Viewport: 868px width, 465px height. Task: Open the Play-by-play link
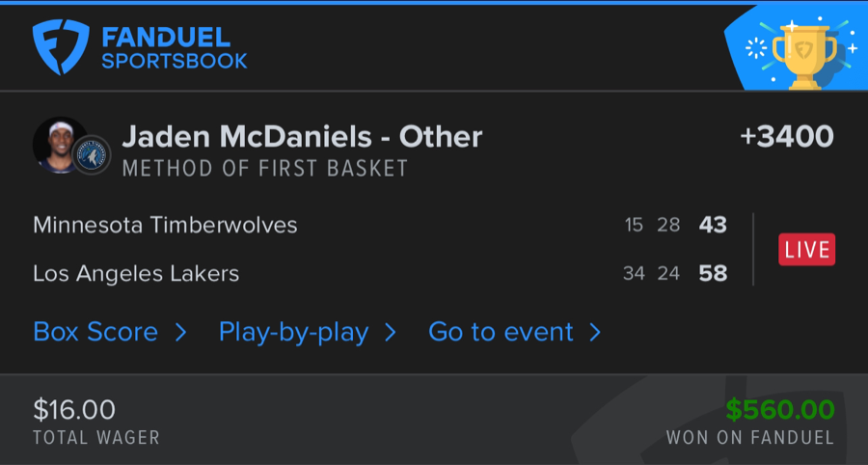pos(293,332)
